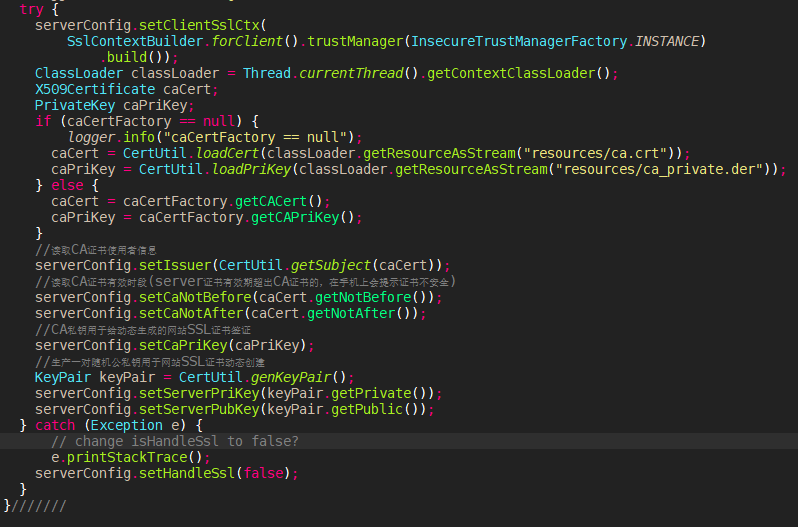Click the SslContextBuilder class name

(135, 41)
